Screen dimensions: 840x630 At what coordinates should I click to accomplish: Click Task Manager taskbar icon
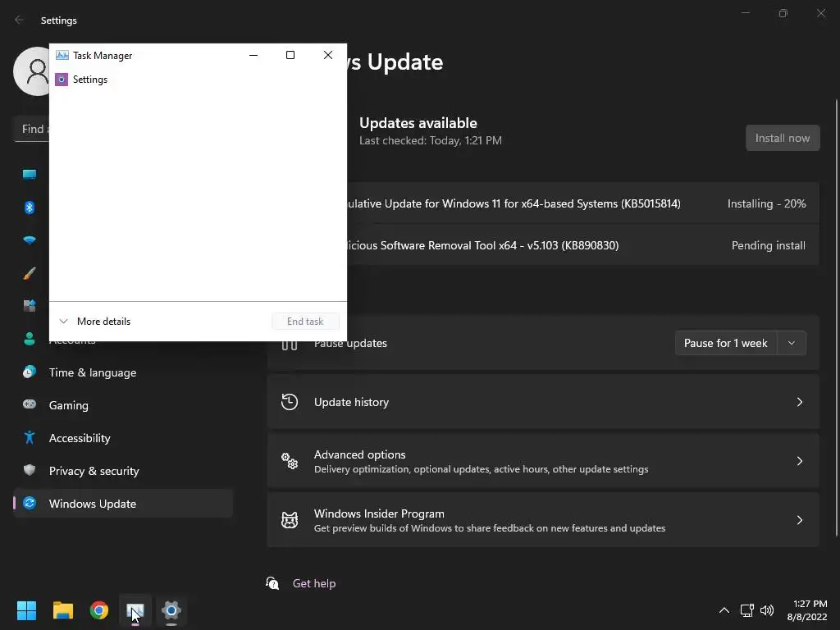point(135,610)
